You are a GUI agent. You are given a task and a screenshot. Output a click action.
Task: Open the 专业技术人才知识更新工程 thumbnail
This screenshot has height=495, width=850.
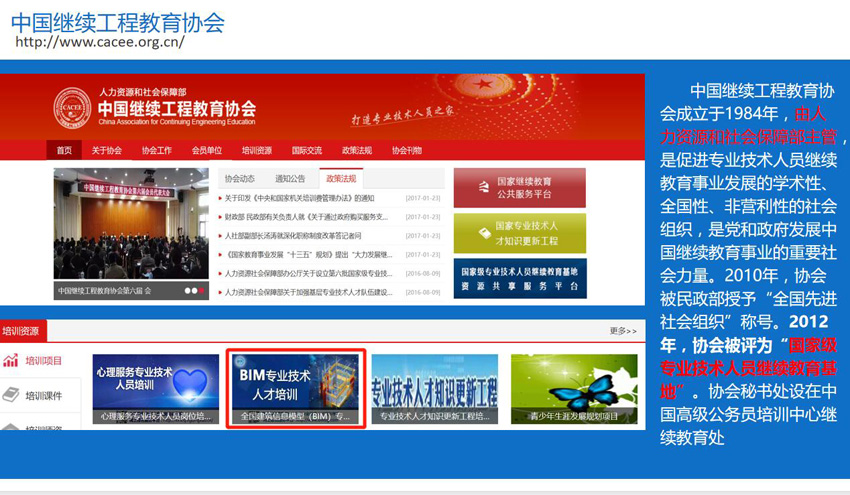435,389
